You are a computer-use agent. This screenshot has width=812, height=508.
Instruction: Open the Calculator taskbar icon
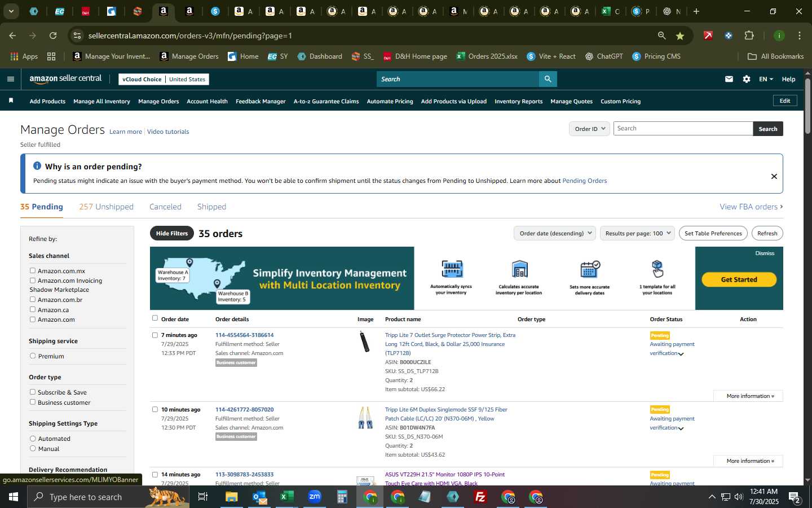[342, 497]
